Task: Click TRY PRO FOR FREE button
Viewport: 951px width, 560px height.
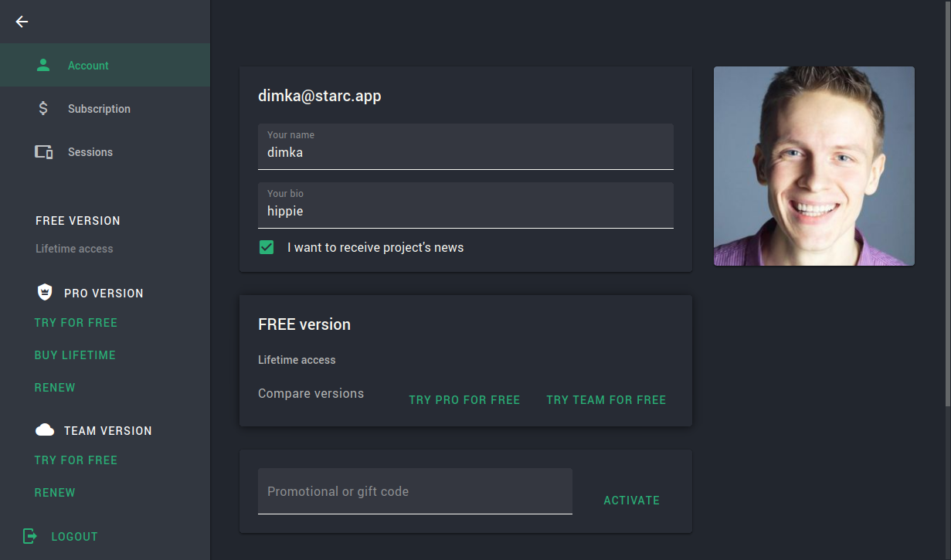Action: point(464,400)
